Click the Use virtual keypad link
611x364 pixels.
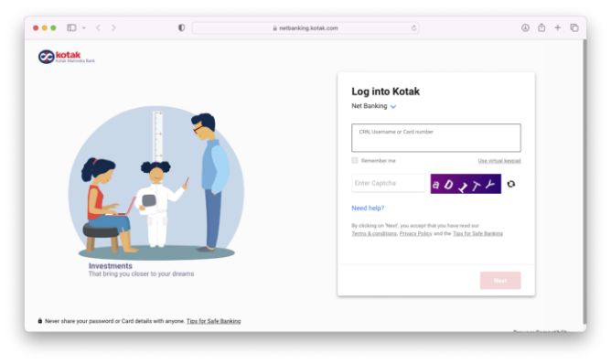click(x=499, y=161)
